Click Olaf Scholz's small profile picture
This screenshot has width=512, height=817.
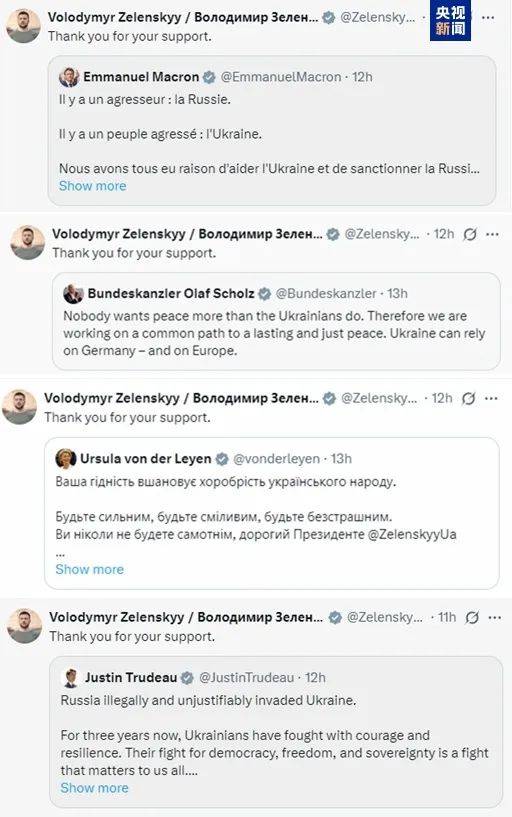point(73,294)
